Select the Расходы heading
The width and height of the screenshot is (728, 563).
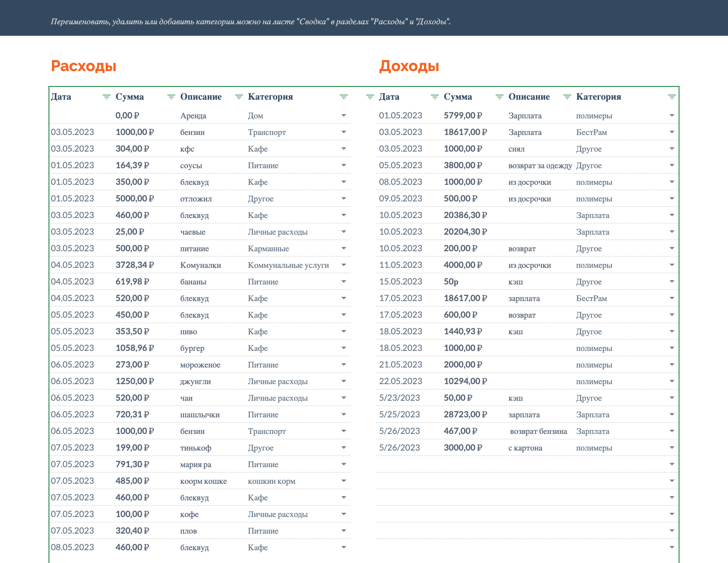[x=83, y=66]
